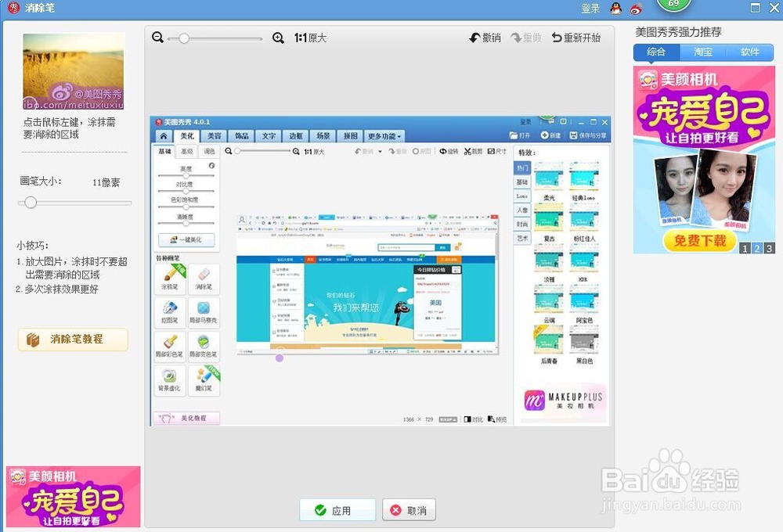Image resolution: width=783 pixels, height=532 pixels.
Task: Click the QQ penguin icon
Action: [615, 8]
